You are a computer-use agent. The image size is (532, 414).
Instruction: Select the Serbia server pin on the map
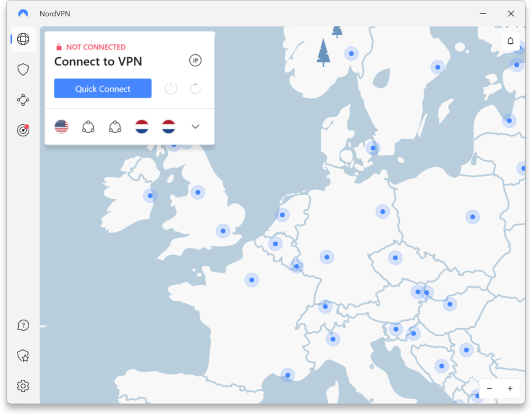click(466, 350)
